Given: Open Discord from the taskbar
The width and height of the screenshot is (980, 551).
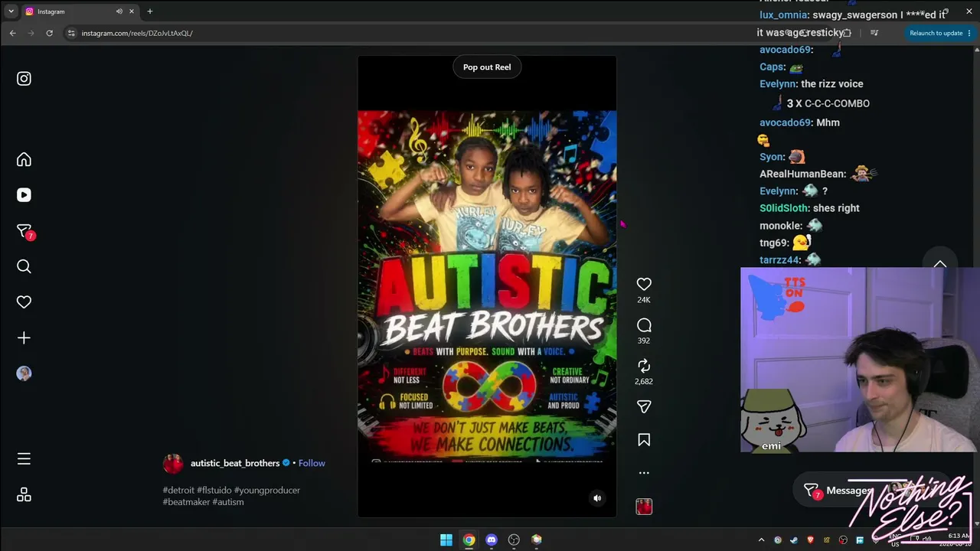Looking at the screenshot, I should (x=492, y=540).
